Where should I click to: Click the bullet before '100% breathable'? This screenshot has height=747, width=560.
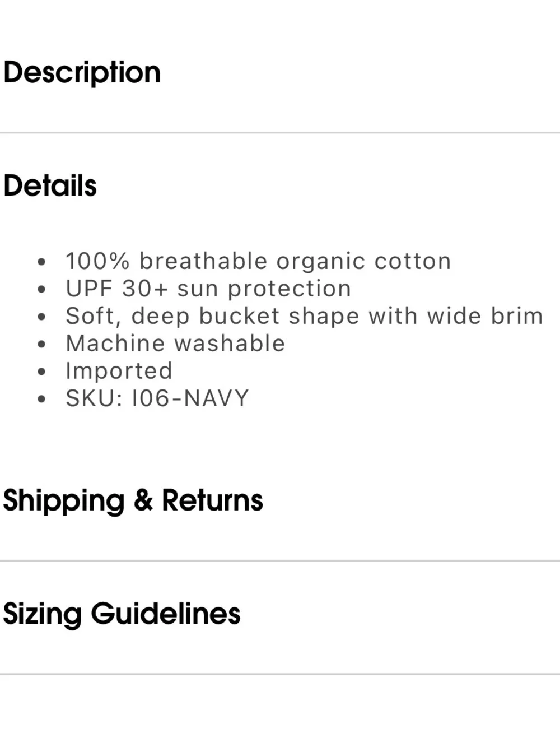click(41, 262)
